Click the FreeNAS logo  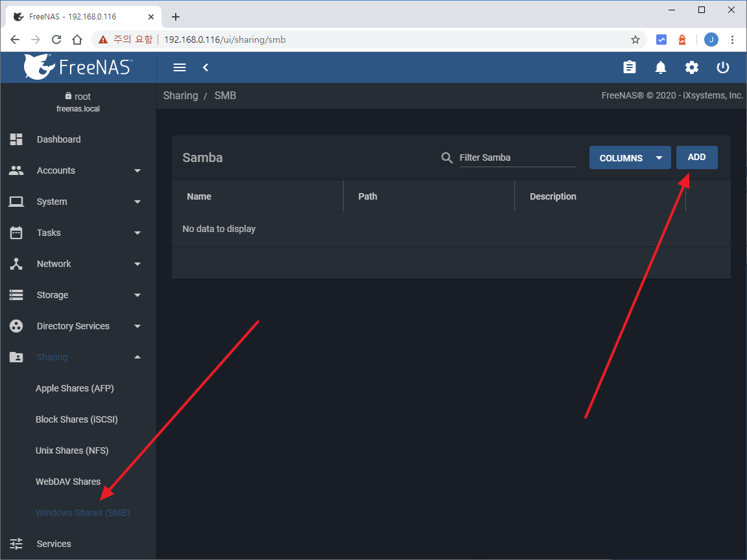pyautogui.click(x=78, y=67)
